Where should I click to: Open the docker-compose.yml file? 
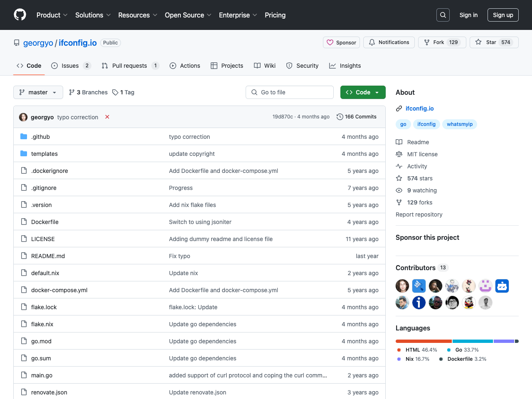[59, 290]
